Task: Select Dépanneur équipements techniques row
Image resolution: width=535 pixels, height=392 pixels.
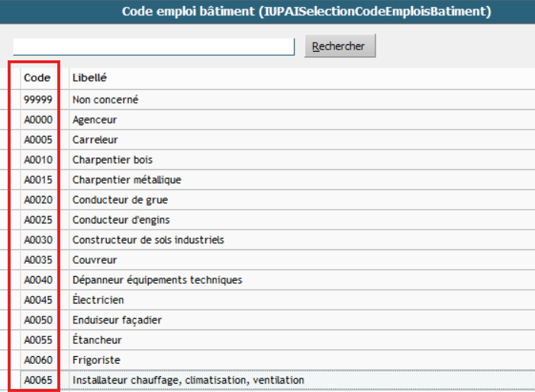Action: click(x=157, y=280)
